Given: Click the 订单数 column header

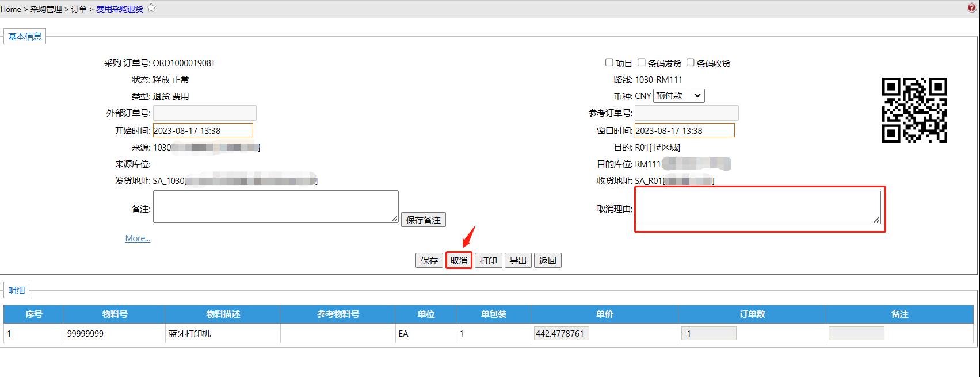Looking at the screenshot, I should click(752, 314).
